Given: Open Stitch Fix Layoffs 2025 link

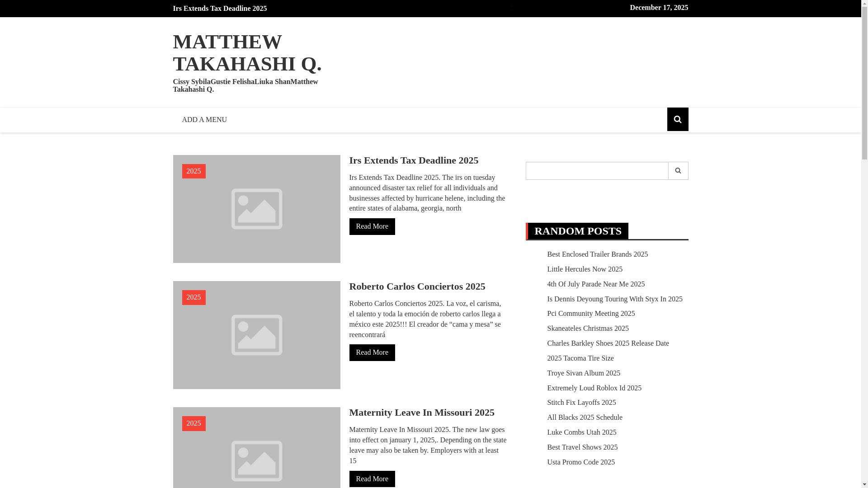Looking at the screenshot, I should [581, 403].
